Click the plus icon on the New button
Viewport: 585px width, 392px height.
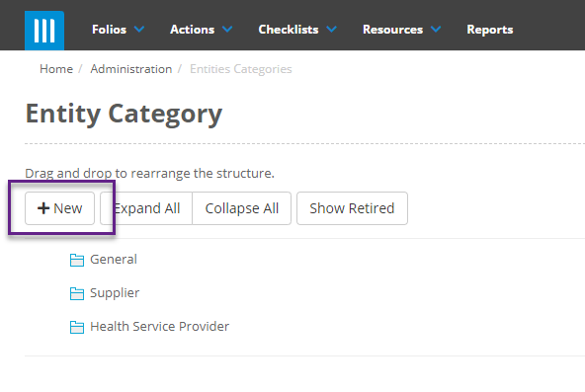43,208
